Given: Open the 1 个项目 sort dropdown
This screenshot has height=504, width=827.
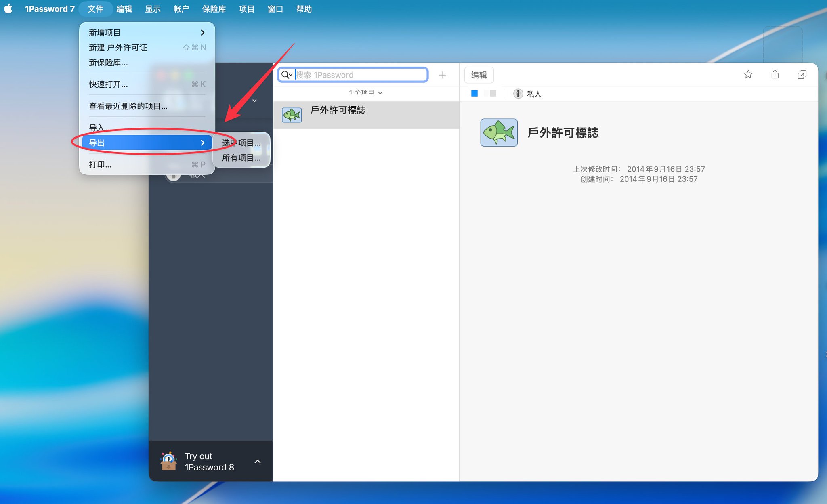Looking at the screenshot, I should tap(366, 92).
